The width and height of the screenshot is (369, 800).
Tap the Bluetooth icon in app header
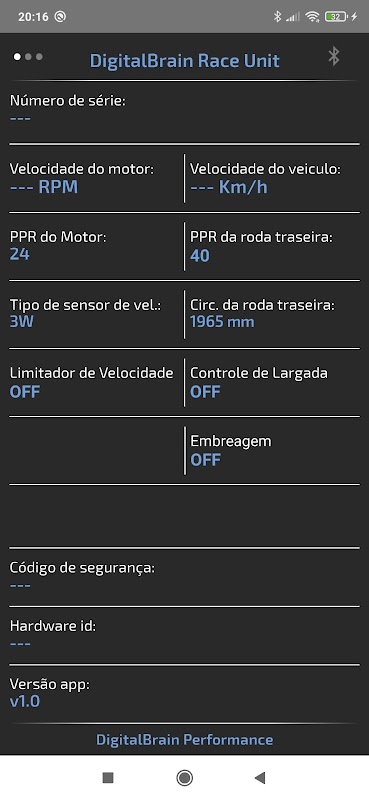(334, 56)
